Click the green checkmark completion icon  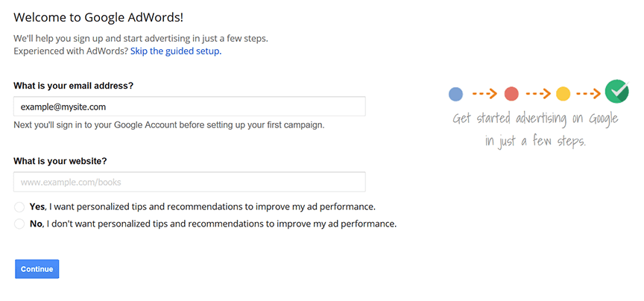tap(617, 91)
